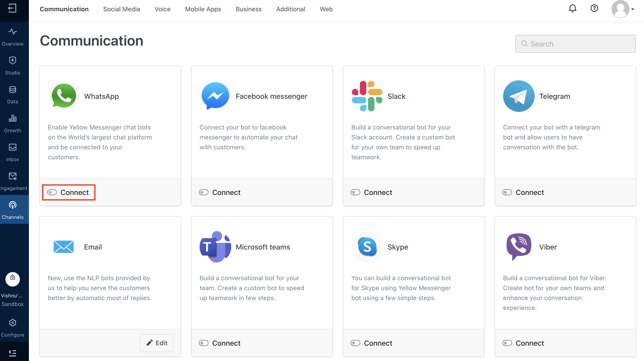Viewport: 644px width, 361px height.
Task: Click the Viber logo
Action: pyautogui.click(x=519, y=247)
